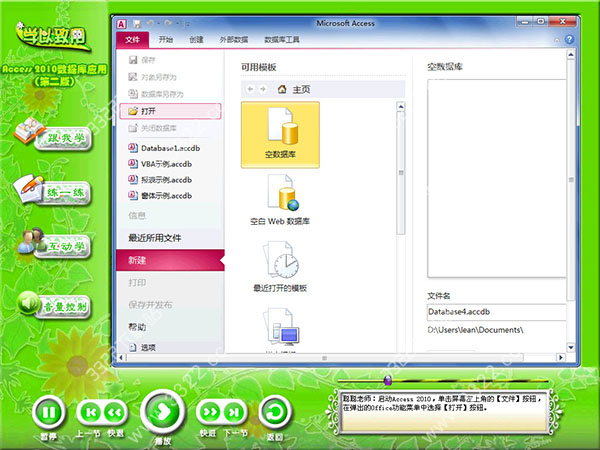Image resolution: width=600 pixels, height=450 pixels.
Task: Click the template back arrow icon
Action: [x=250, y=89]
